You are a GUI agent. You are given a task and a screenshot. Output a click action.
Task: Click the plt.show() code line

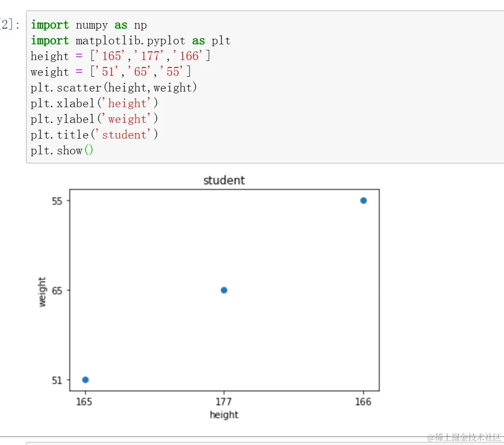click(62, 151)
